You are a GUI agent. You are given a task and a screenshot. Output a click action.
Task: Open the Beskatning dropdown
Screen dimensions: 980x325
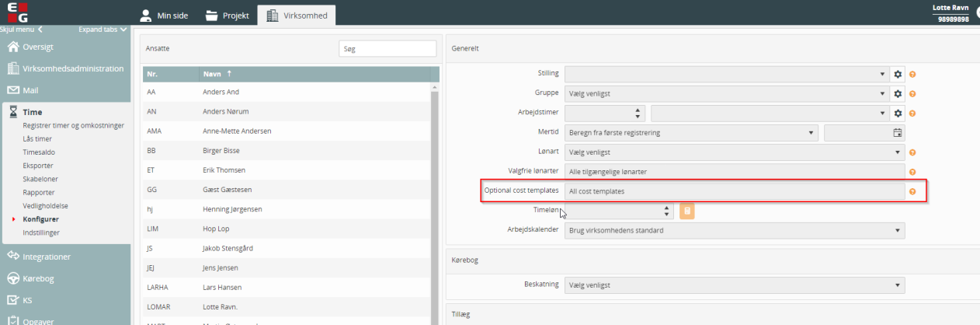pos(734,285)
